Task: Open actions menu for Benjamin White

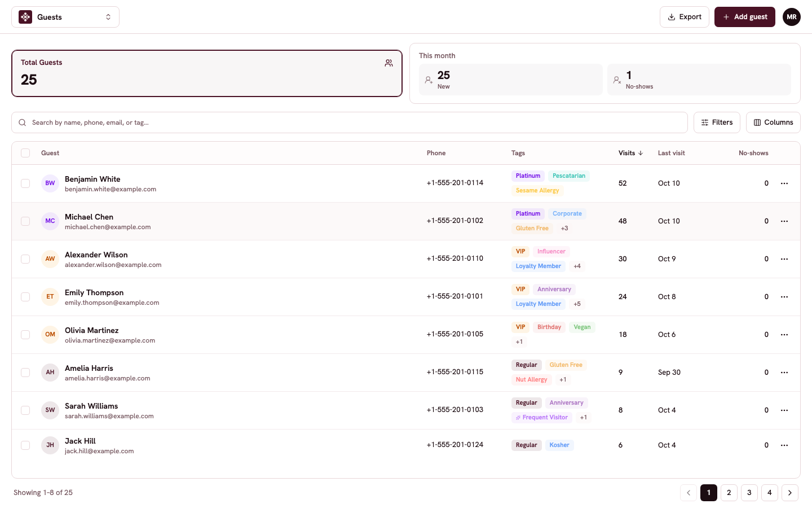Action: 784,183
